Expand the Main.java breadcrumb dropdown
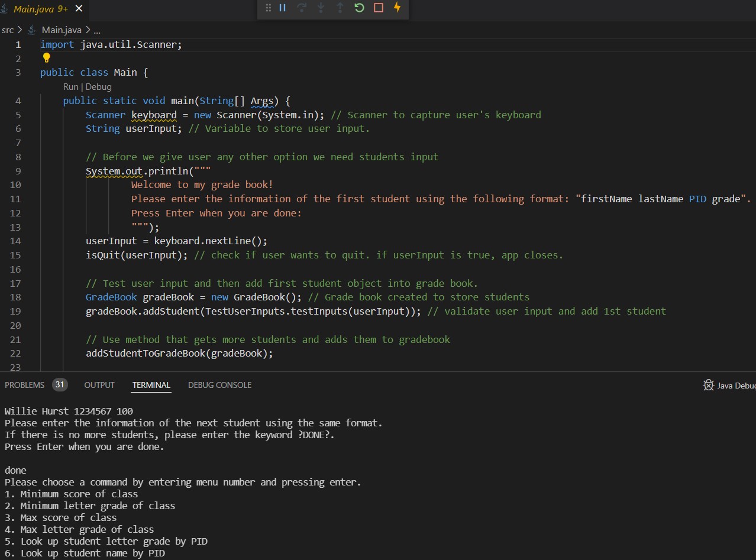 [x=62, y=30]
